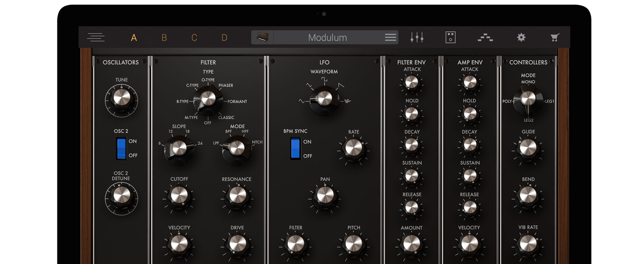Toggle the BPM SYNC switch
The height and width of the screenshot is (264, 644).
click(295, 149)
